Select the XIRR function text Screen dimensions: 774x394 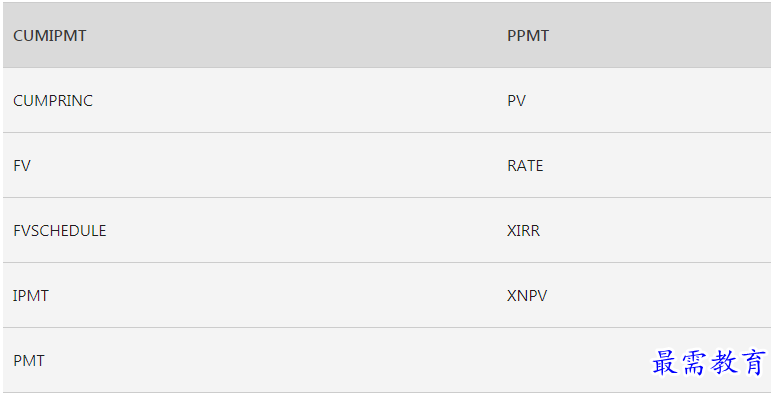pos(523,231)
